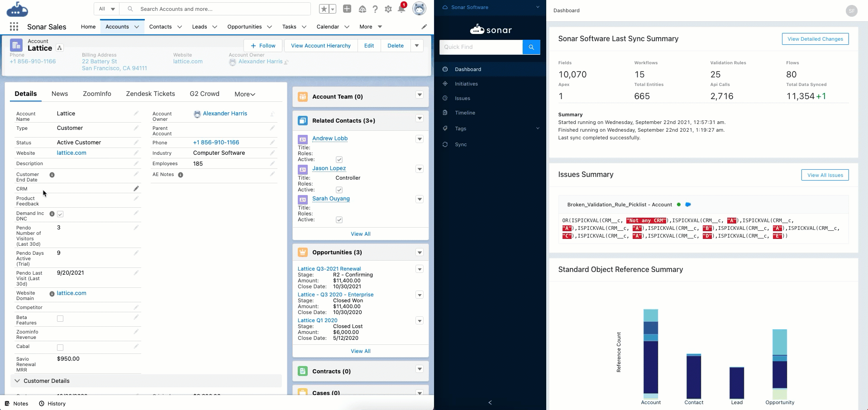Screen dimensions: 868x410
Task: Open more account actions dropdown beside Delete
Action: pyautogui.click(x=417, y=46)
